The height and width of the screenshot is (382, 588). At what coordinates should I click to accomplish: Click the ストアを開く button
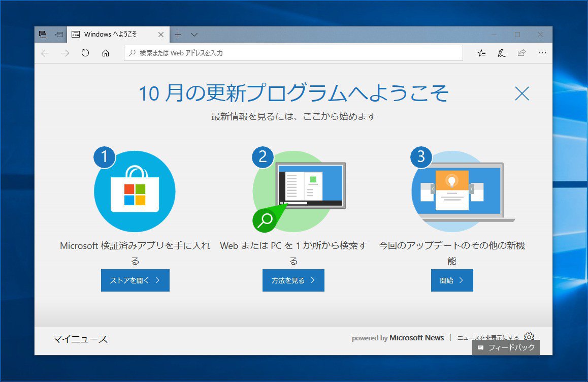135,280
